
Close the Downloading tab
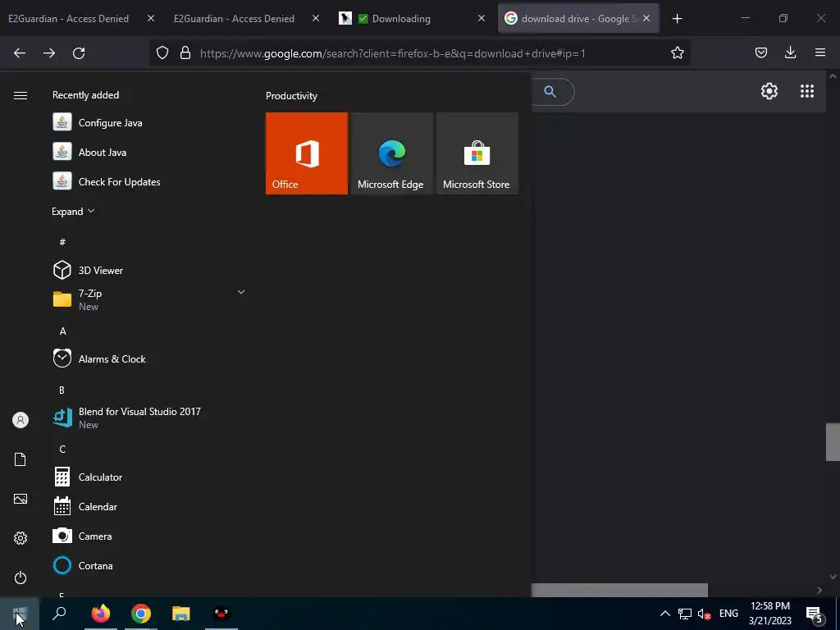pos(481,19)
